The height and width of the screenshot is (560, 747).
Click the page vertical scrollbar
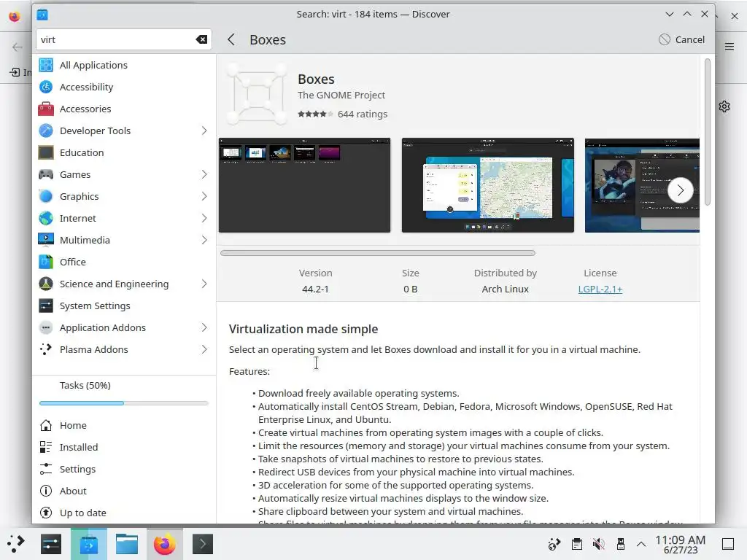pyautogui.click(x=707, y=132)
